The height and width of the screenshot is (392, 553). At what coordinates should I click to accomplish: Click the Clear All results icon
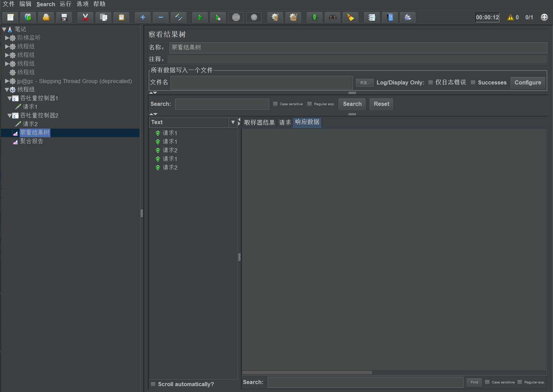click(293, 17)
